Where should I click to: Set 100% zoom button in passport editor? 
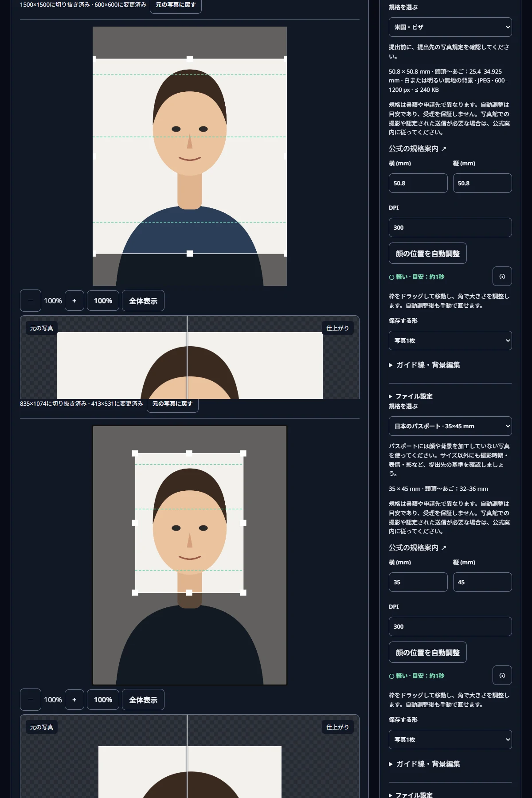click(103, 700)
